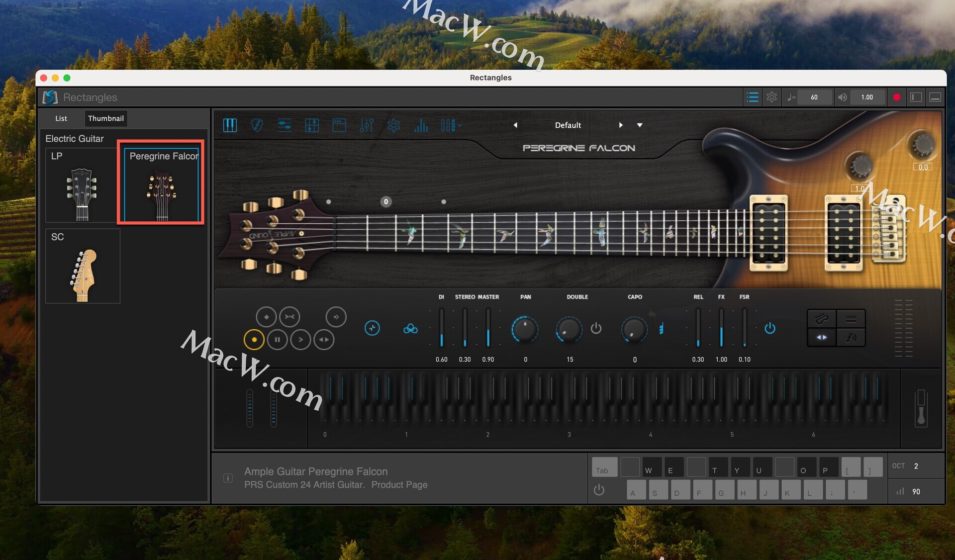Click the blue triple-loop knot icon
Screen dimensions: 955x560
pyautogui.click(x=410, y=329)
